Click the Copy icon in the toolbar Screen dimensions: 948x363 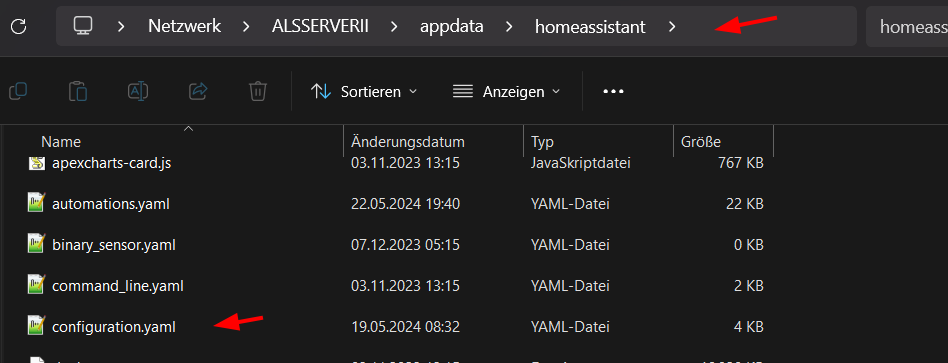point(18,91)
